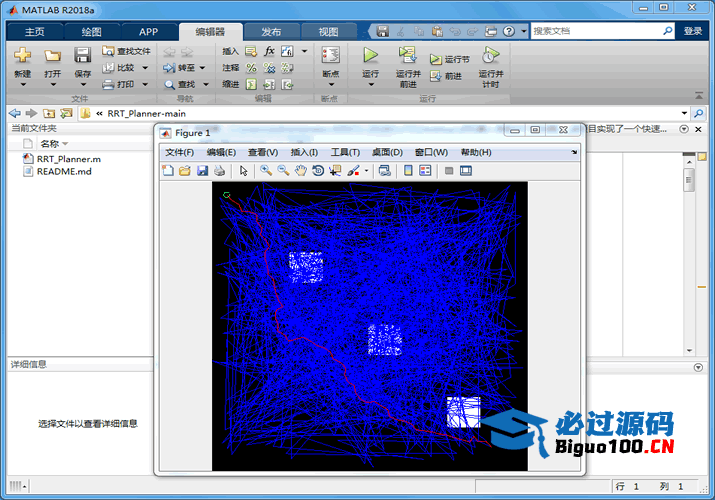
Task: Click the Login (登录) button
Action: pos(693,31)
